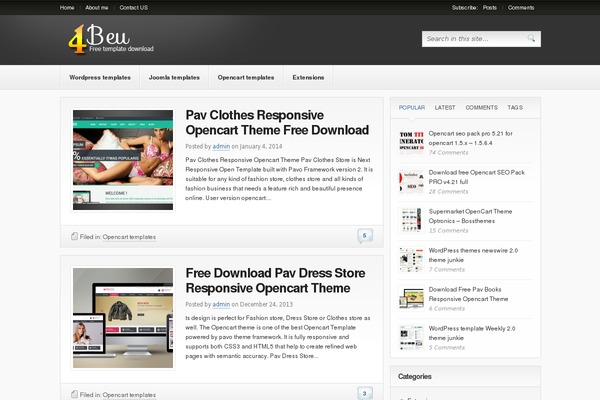Open the Contact US page

click(x=134, y=8)
